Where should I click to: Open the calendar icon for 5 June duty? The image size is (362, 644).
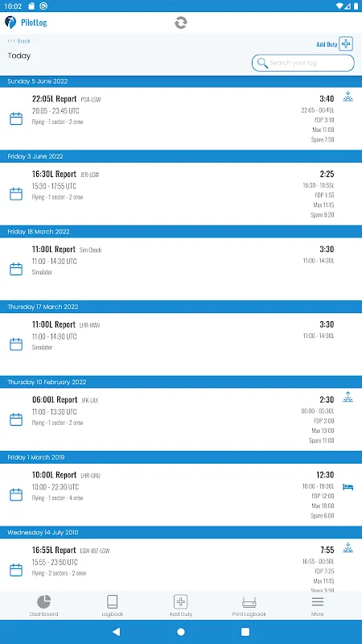16,118
